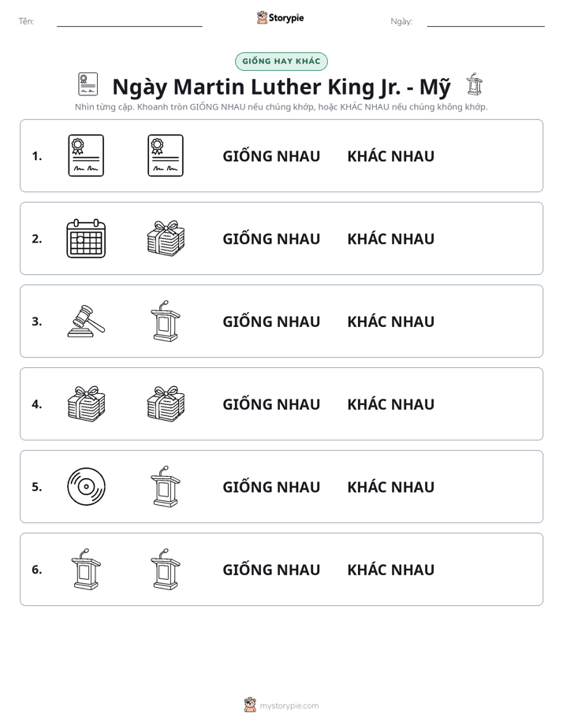
Task: Click the left podium icon in row 6
Action: click(86, 569)
